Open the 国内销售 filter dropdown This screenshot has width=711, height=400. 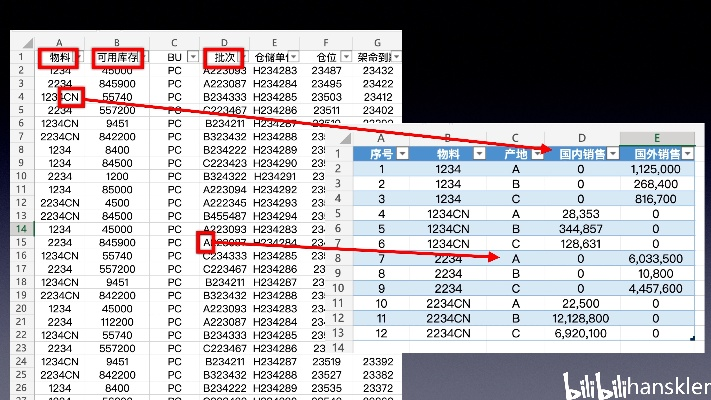coord(613,154)
